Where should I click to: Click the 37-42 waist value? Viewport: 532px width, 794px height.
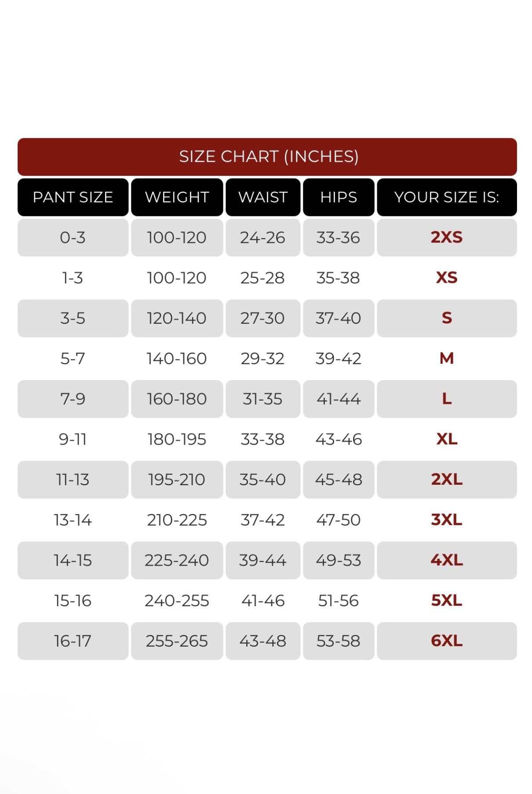tap(263, 520)
